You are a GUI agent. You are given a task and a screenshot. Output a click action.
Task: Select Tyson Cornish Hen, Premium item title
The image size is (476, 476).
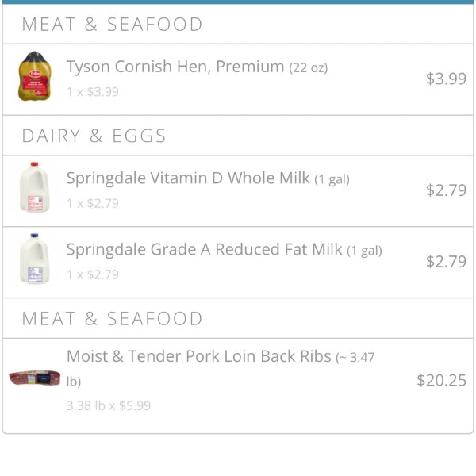tap(175, 67)
